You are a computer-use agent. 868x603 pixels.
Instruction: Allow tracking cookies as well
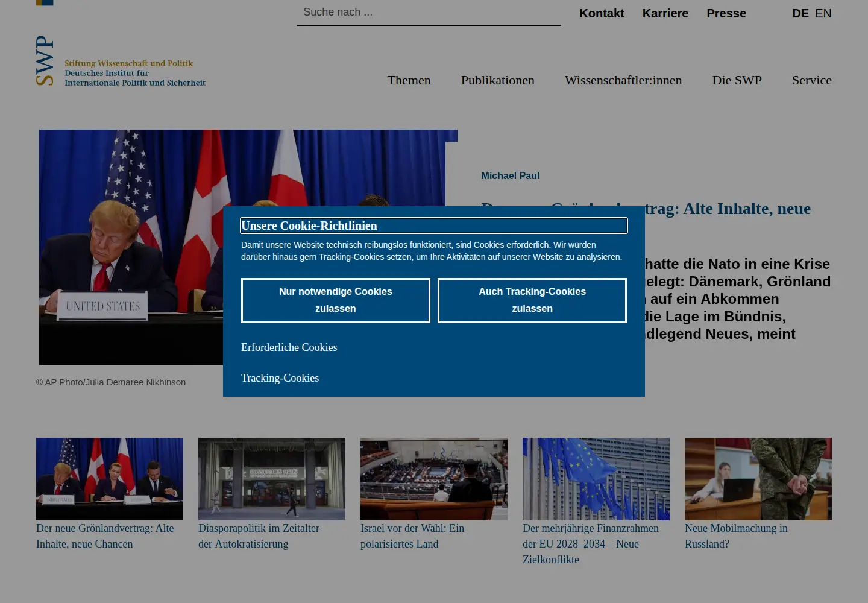click(532, 300)
